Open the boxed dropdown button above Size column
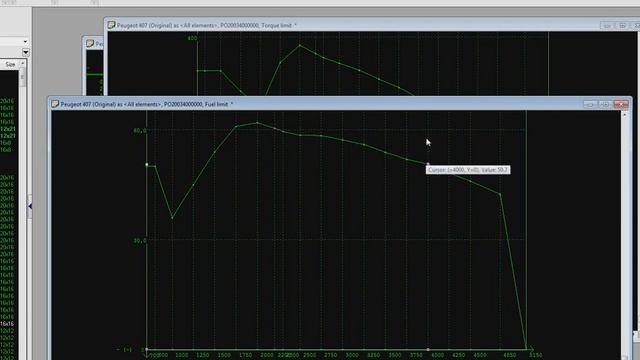 coord(26,52)
